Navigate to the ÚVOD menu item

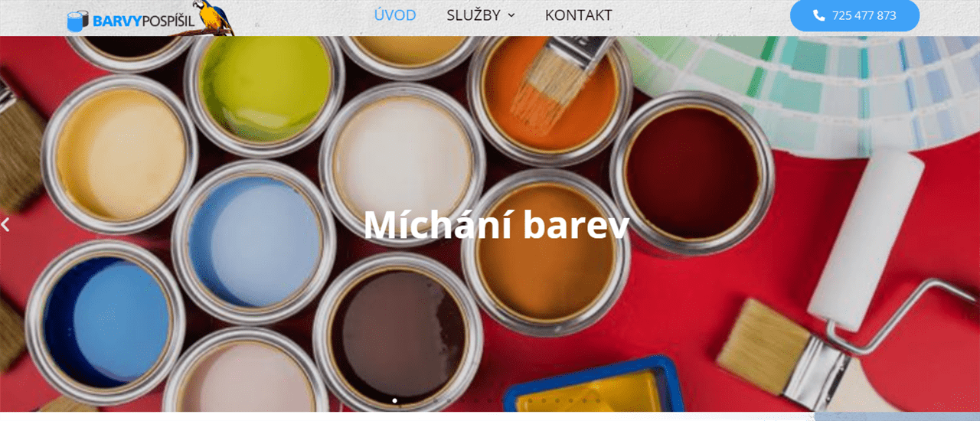[x=395, y=15]
